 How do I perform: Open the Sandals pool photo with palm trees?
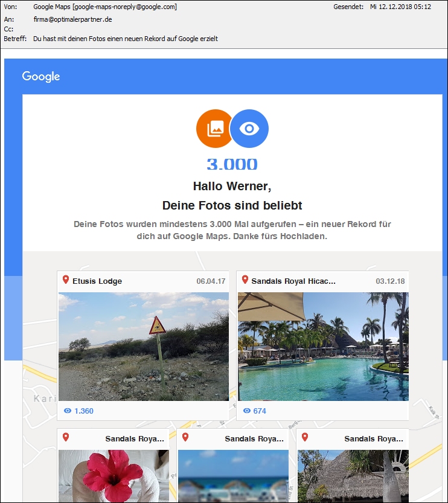click(x=323, y=347)
